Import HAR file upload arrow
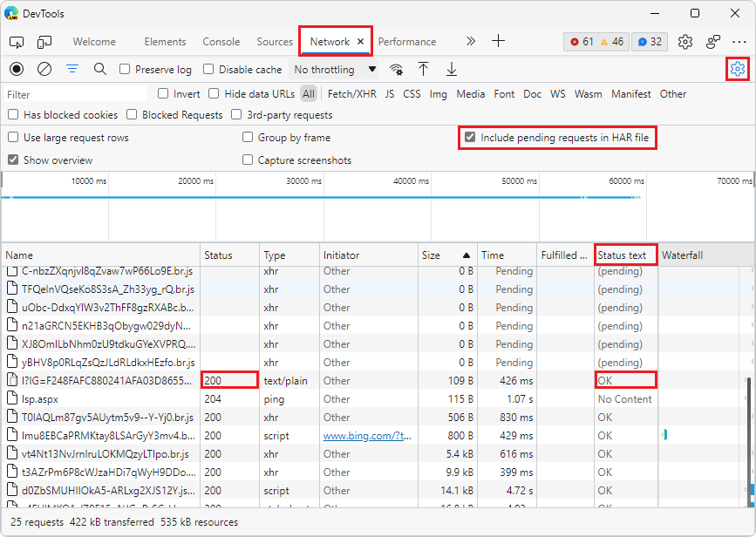The height and width of the screenshot is (537, 756). tap(423, 70)
